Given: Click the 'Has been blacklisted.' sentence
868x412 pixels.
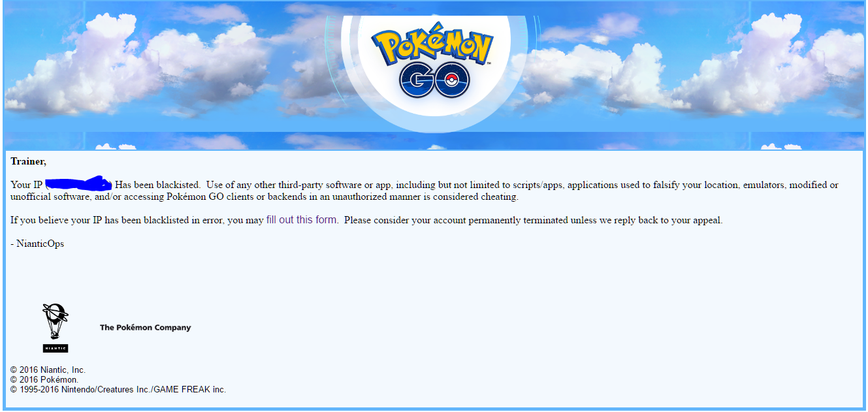Looking at the screenshot, I should [157, 185].
